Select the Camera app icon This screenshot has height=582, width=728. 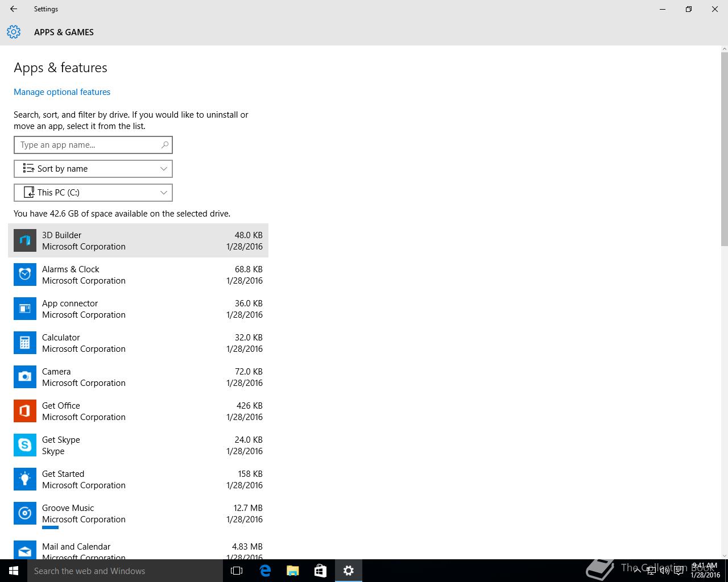[x=25, y=377]
